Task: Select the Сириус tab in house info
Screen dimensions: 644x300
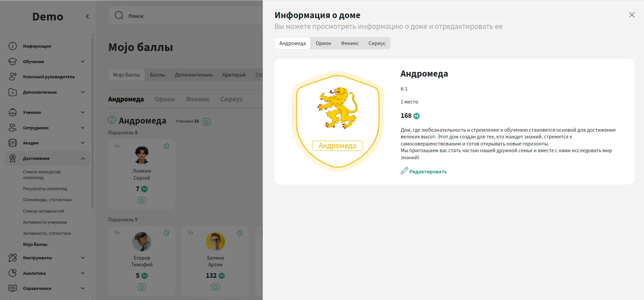Action: [377, 43]
